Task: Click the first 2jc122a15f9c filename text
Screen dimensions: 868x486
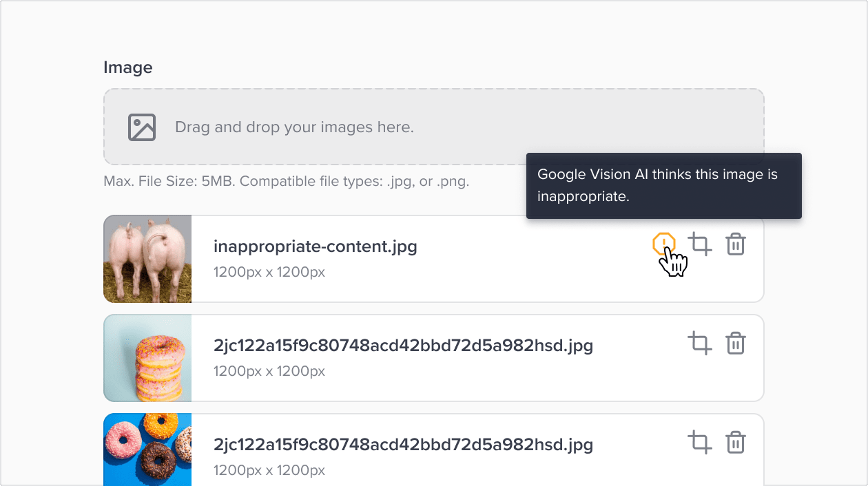Action: (x=402, y=345)
